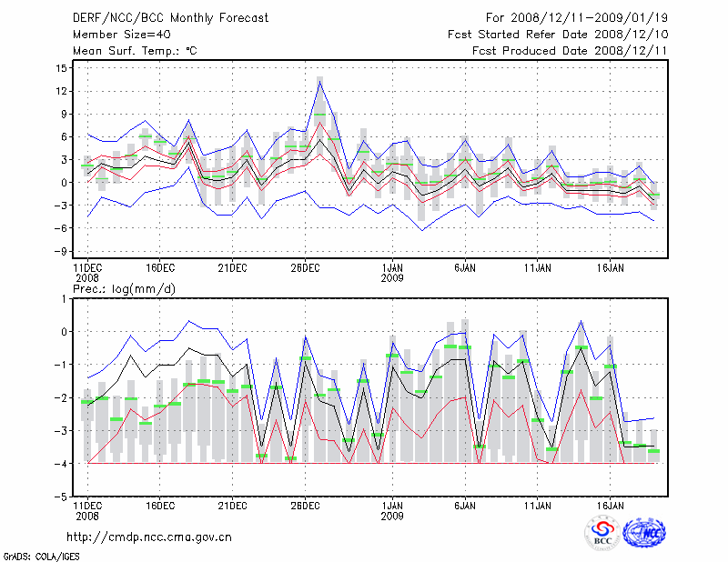Click the 15 tick on temperature y-axis

(62, 68)
